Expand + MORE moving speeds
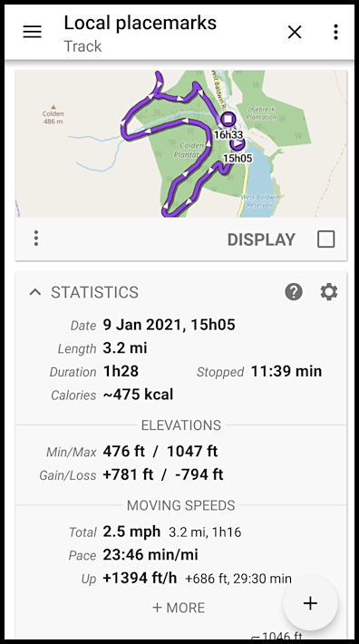The height and width of the screenshot is (644, 359). (x=179, y=608)
